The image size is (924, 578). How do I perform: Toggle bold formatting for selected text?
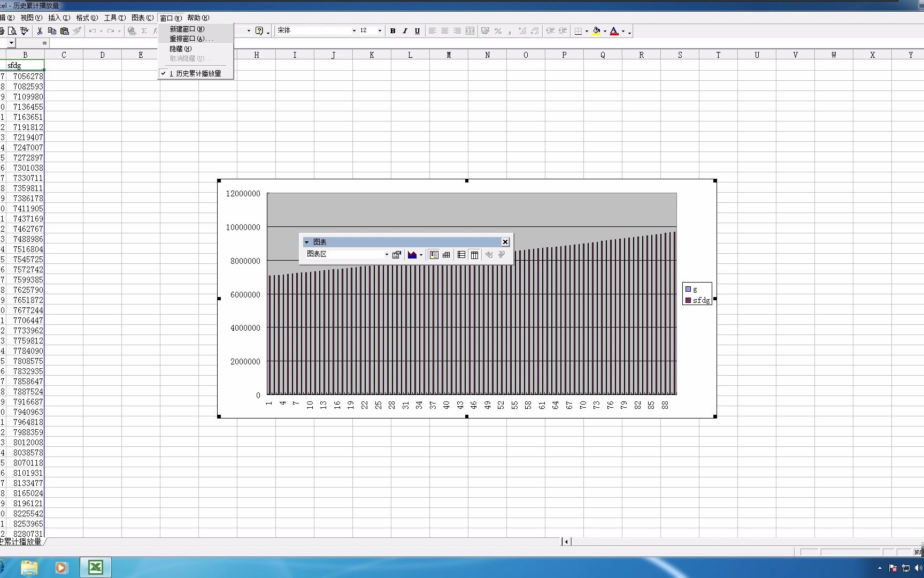point(392,31)
